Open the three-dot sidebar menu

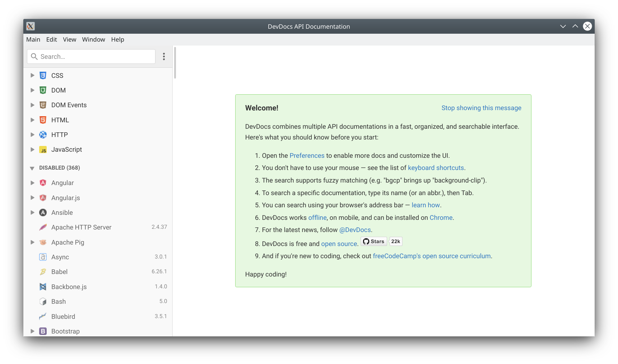(164, 56)
